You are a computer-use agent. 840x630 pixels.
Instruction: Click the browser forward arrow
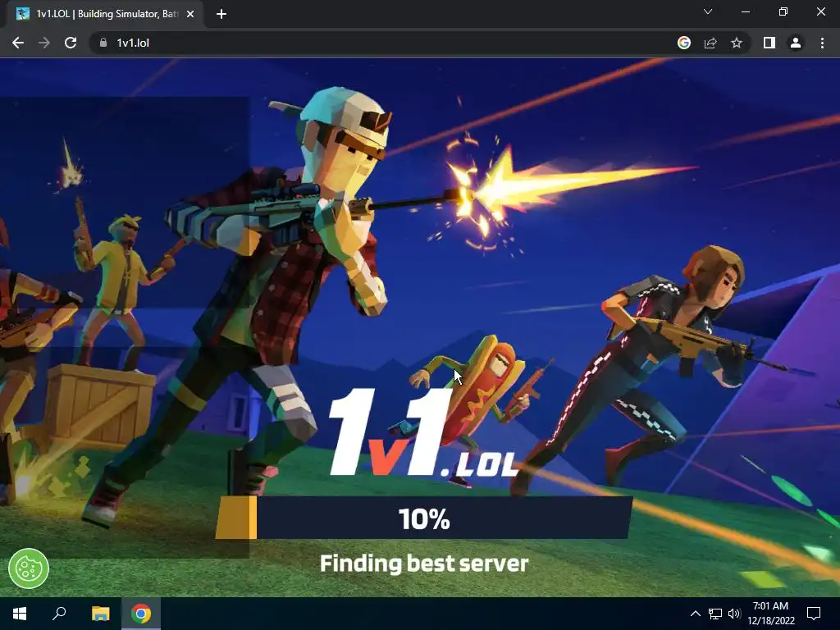[x=44, y=43]
